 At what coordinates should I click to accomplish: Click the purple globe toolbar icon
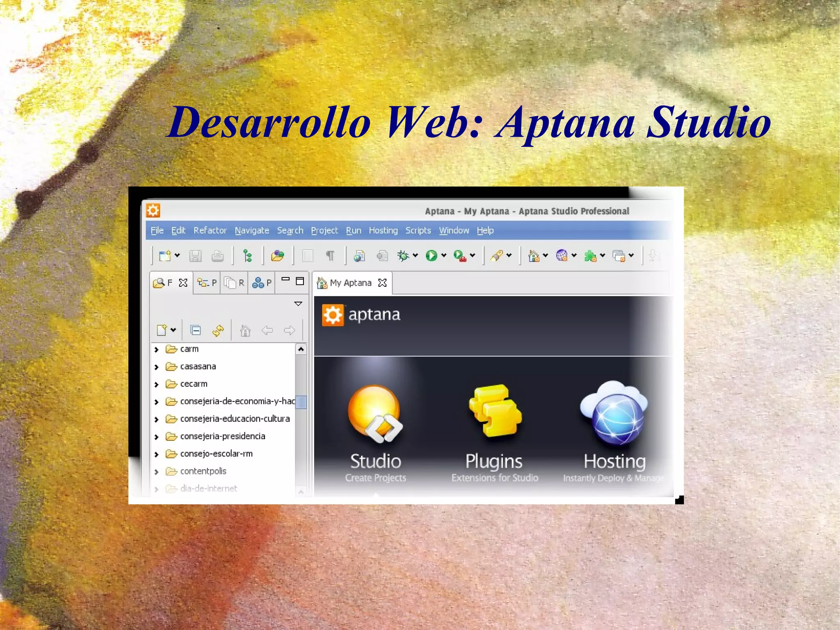pyautogui.click(x=562, y=255)
